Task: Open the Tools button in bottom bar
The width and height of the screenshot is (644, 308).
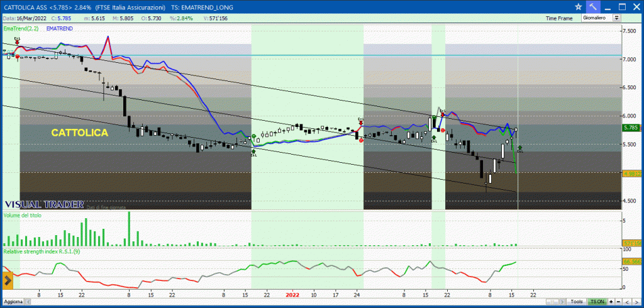Action: [x=576, y=302]
